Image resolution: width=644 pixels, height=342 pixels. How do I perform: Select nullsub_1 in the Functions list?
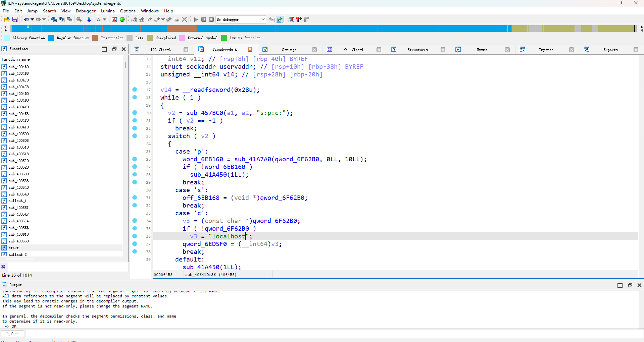point(62,201)
